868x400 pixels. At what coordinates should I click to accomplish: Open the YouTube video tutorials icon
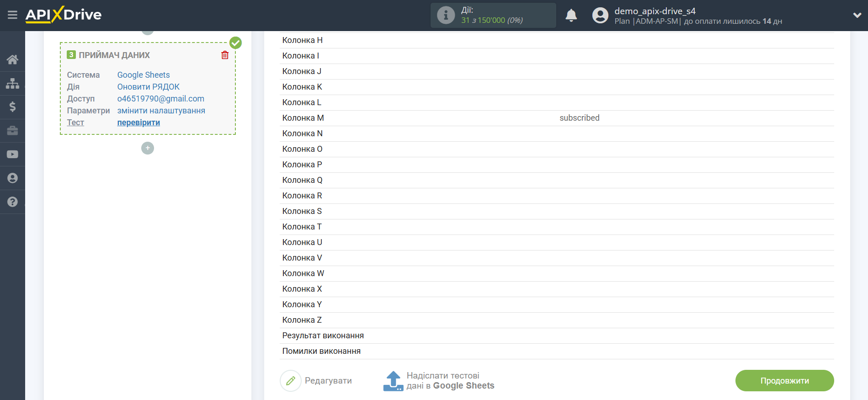pyautogui.click(x=12, y=155)
